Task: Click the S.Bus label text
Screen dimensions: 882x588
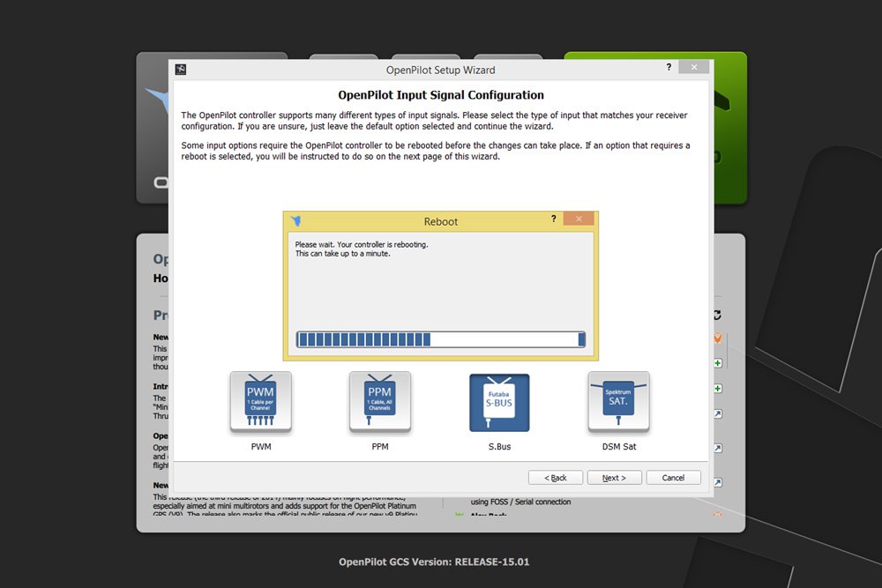Action: [499, 446]
